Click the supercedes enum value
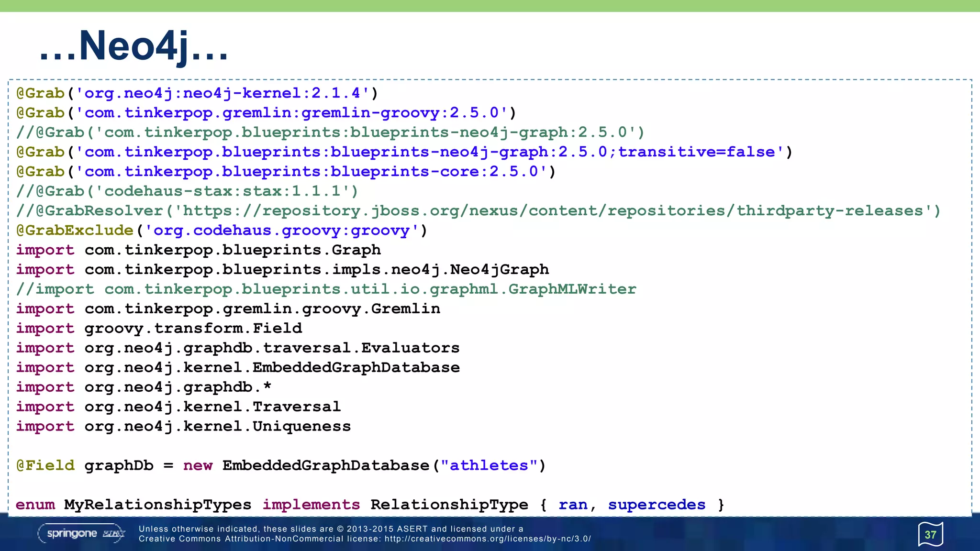 [657, 505]
